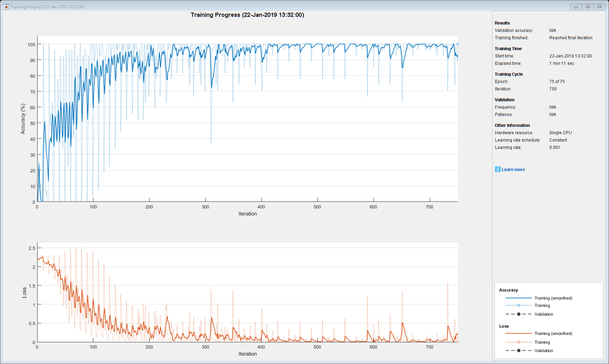609x364 pixels.
Task: Click the N/A value for Validation accuracy
Action: click(x=553, y=30)
